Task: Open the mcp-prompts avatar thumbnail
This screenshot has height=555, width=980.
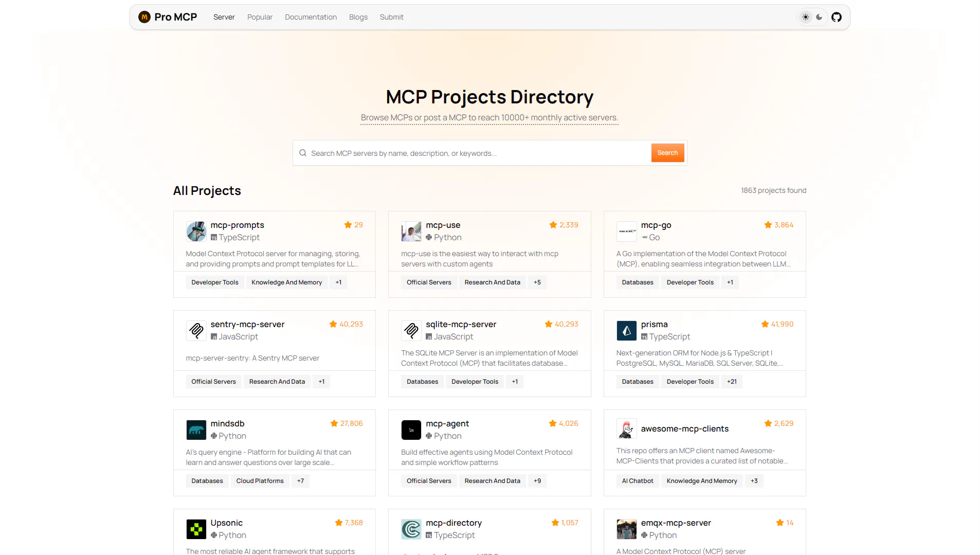Action: click(196, 231)
